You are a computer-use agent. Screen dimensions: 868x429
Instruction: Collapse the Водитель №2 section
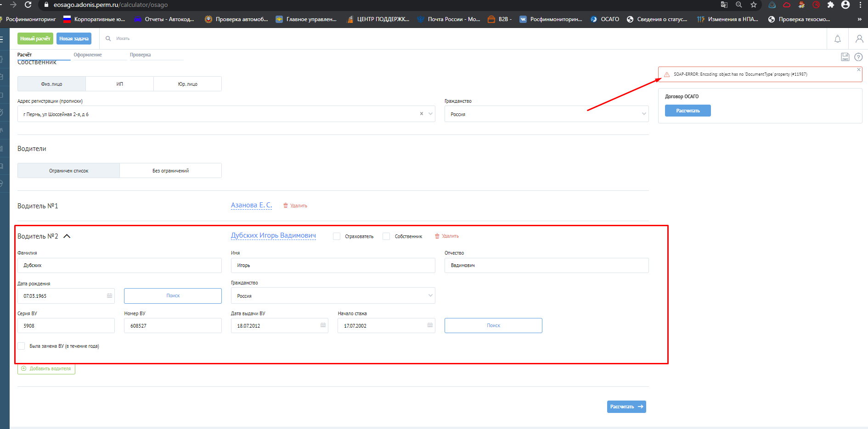(67, 236)
